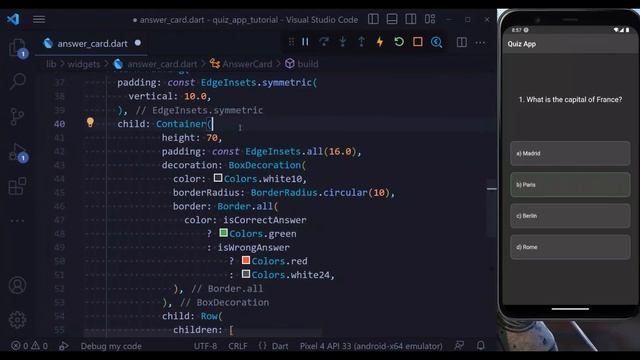Choose answer a) Madrid in emulator
Image resolution: width=640 pixels, height=360 pixels.
tap(570, 153)
